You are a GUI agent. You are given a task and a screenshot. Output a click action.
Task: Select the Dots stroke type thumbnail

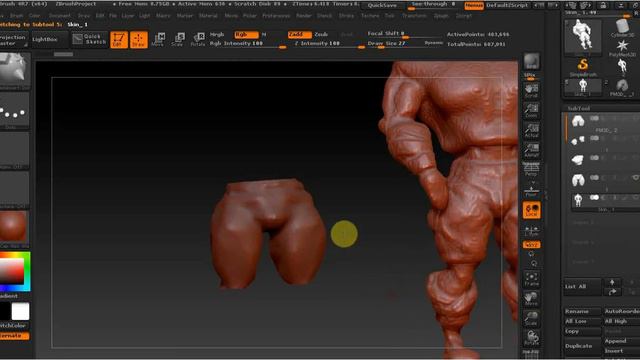coord(15,111)
